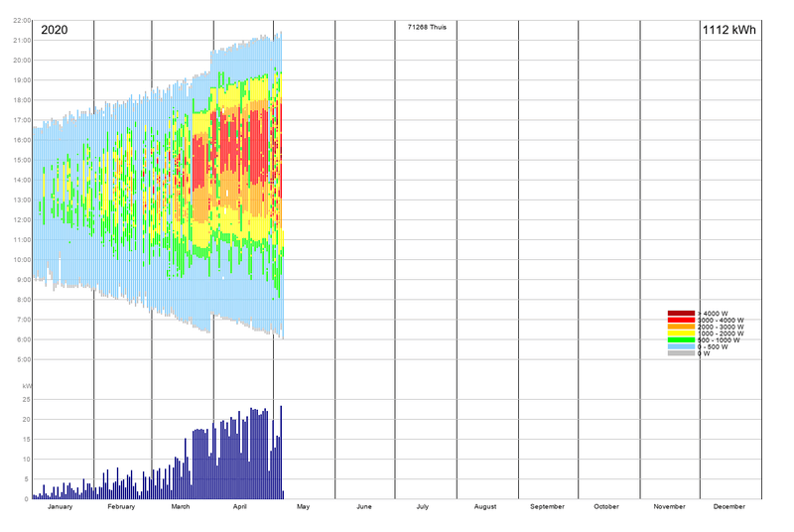This screenshot has height=532, width=794.
Task: Click the total 1112 kWh text
Action: pyautogui.click(x=729, y=30)
